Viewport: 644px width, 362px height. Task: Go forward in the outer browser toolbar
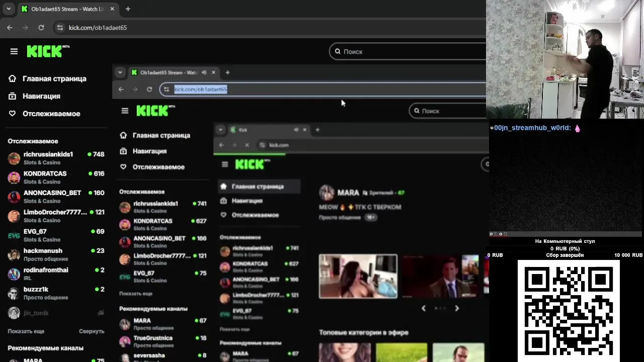coord(25,28)
